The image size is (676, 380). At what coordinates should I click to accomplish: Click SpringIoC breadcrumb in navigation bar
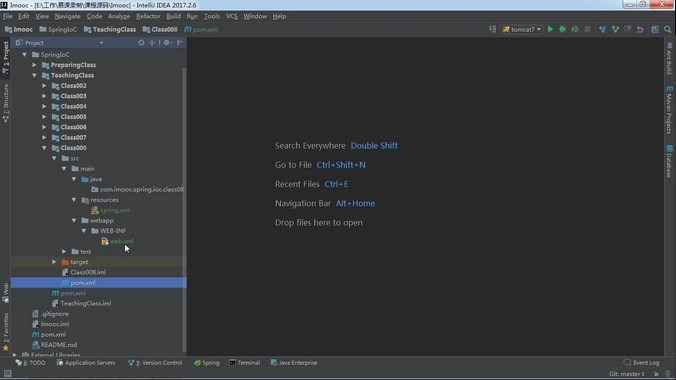click(58, 29)
